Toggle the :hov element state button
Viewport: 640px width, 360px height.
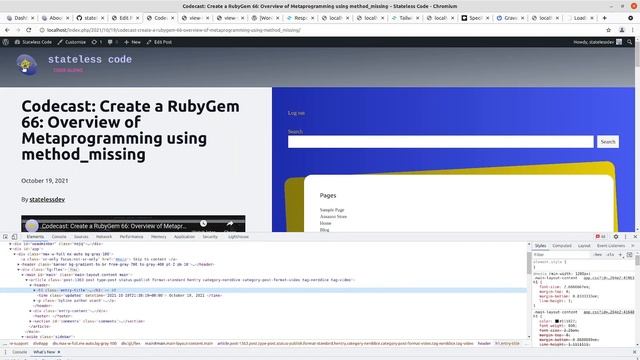tap(598, 255)
